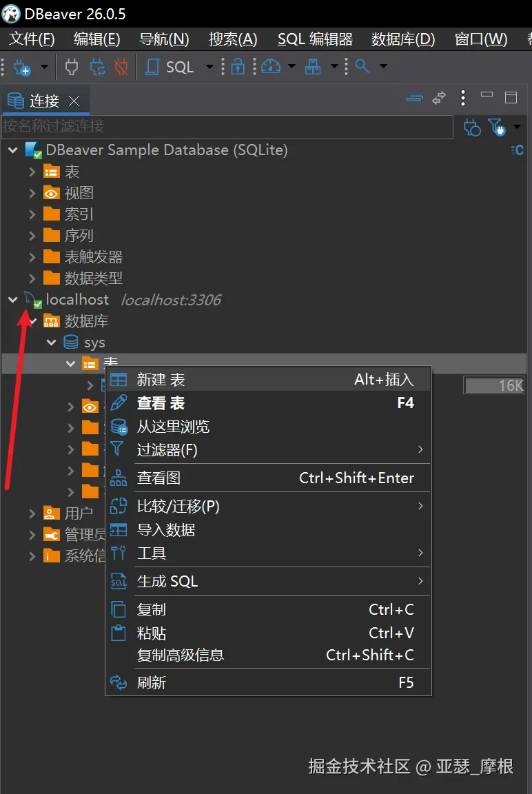Click the localhost:3306 address text
The width and height of the screenshot is (532, 794).
pyautogui.click(x=171, y=300)
